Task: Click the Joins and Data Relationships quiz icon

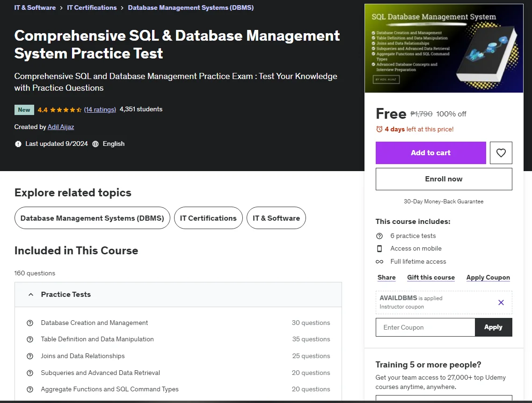Action: point(30,356)
